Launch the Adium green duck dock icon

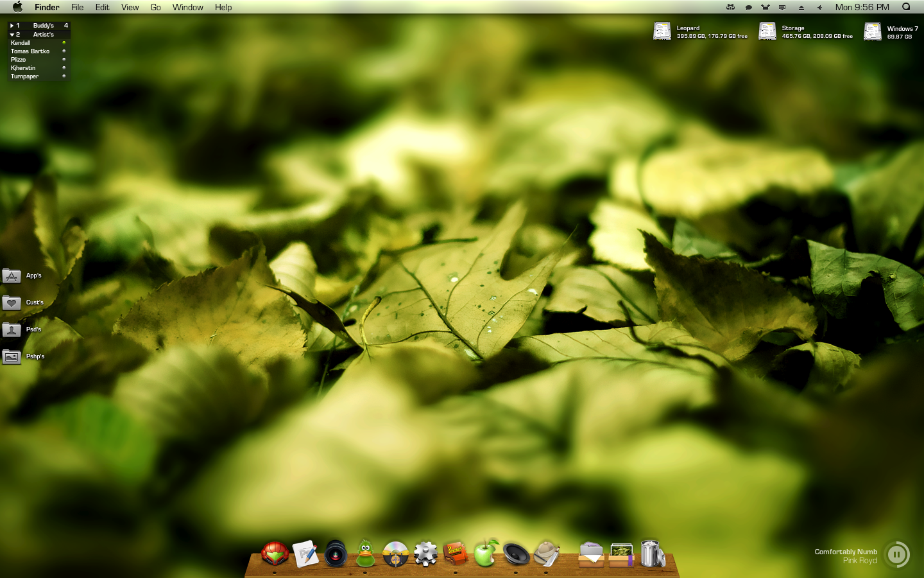point(365,553)
